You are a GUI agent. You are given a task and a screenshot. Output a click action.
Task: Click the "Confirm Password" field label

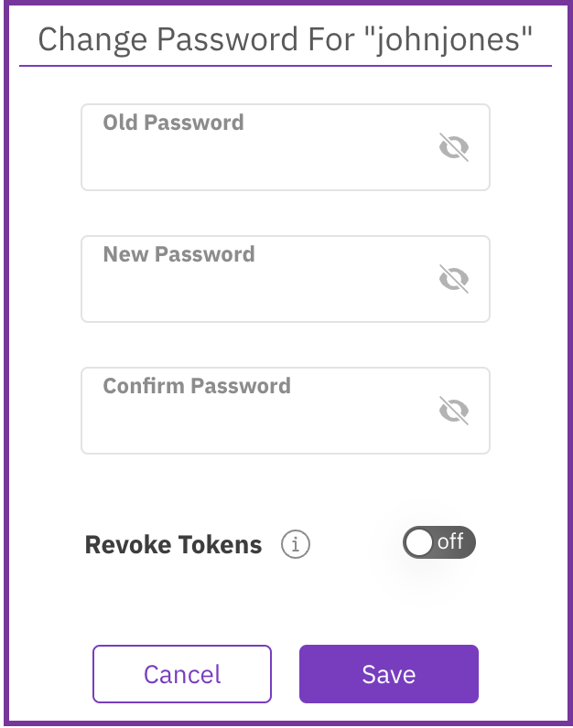pos(197,386)
